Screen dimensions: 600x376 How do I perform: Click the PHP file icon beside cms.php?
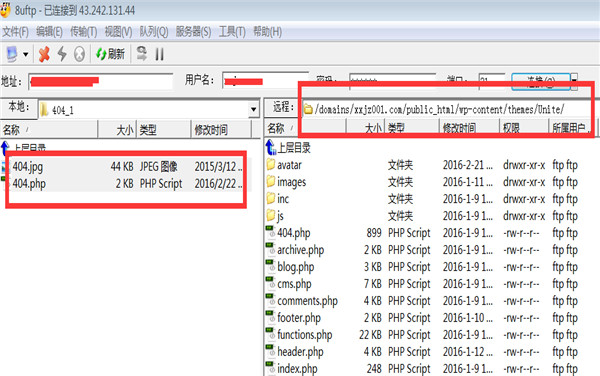271,283
